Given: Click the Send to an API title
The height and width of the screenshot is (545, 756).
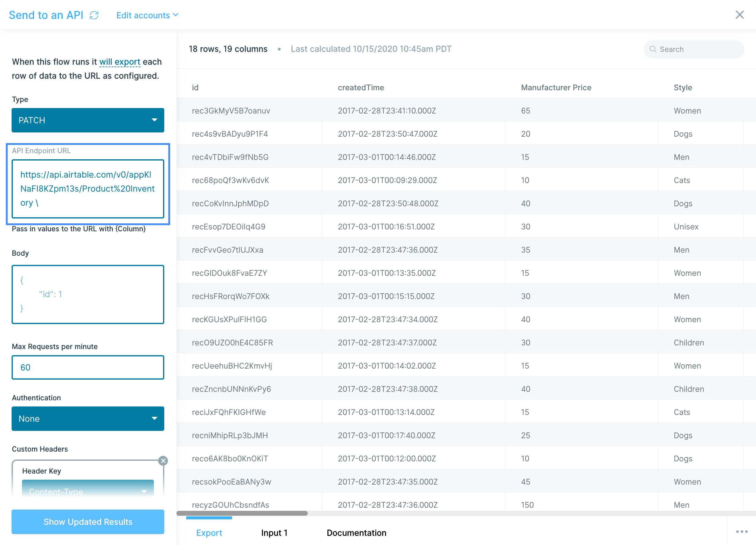Looking at the screenshot, I should point(46,15).
